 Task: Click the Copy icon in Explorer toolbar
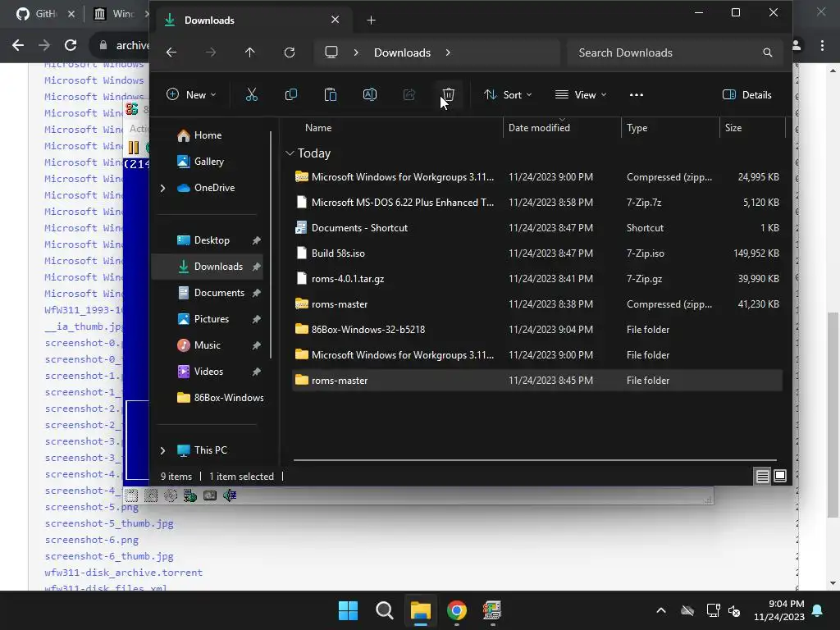[x=291, y=95]
